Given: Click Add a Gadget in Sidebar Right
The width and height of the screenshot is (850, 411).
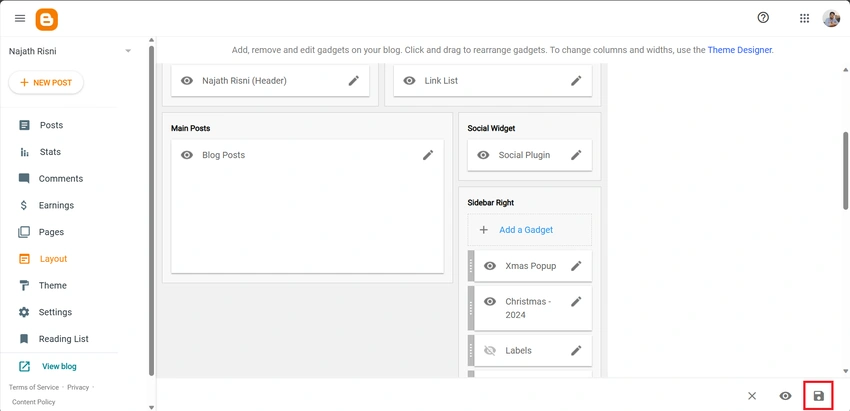Looking at the screenshot, I should pos(530,230).
